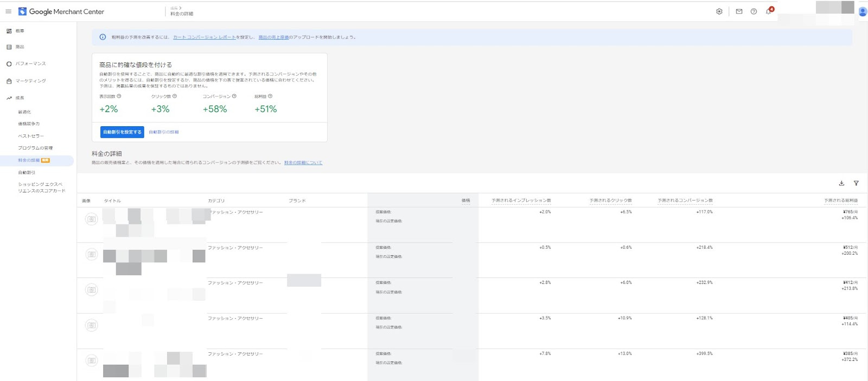
Task: Open the notifications bell icon
Action: pos(769,11)
